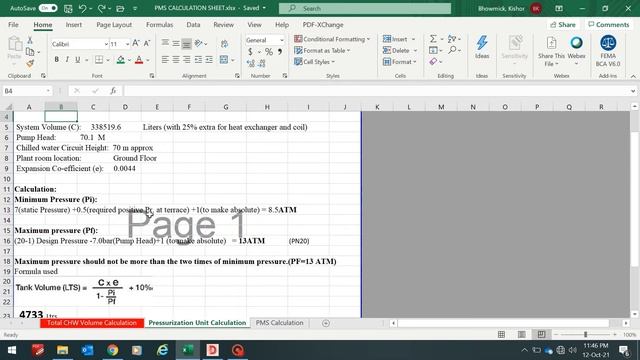Click the Accounting dollar format icon

click(250, 52)
